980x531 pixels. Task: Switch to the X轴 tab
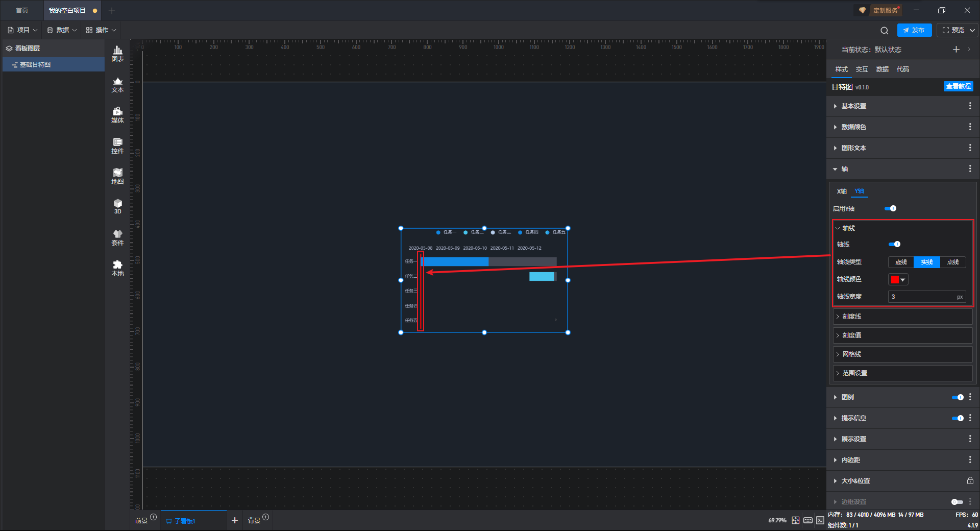pyautogui.click(x=842, y=191)
